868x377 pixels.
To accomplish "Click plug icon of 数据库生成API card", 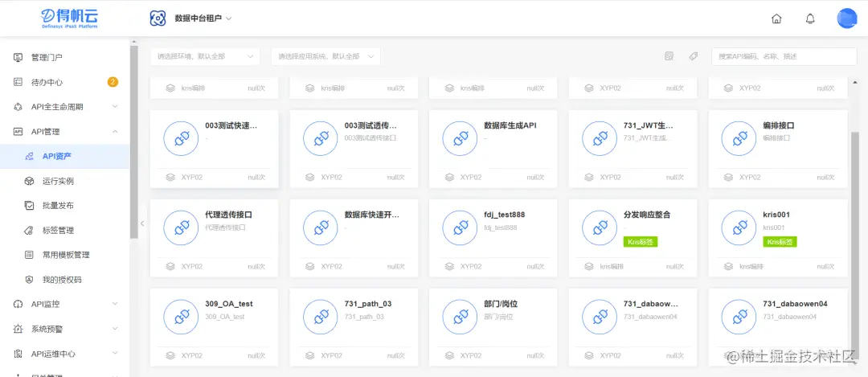I will [460, 138].
